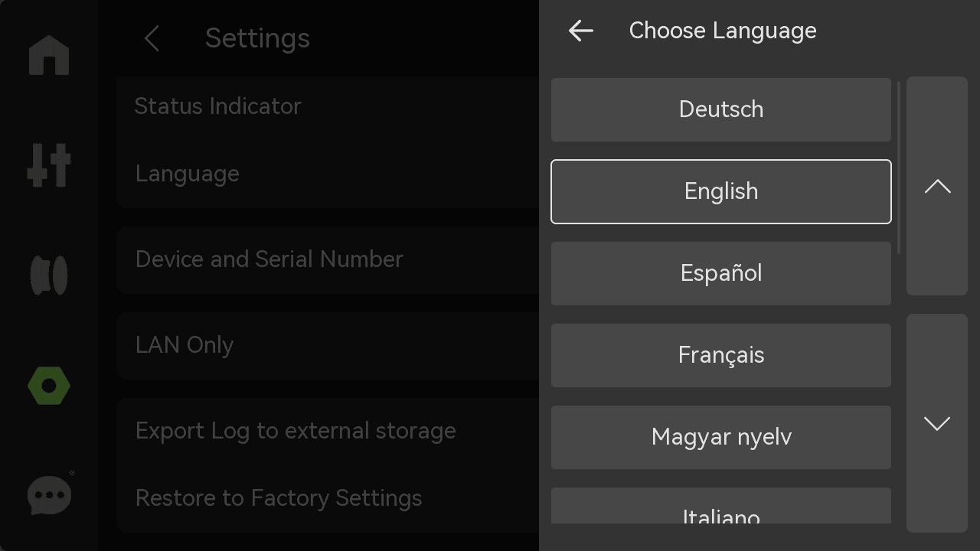The height and width of the screenshot is (551, 980).
Task: Click the back arrow beside Choose Language
Action: click(581, 31)
